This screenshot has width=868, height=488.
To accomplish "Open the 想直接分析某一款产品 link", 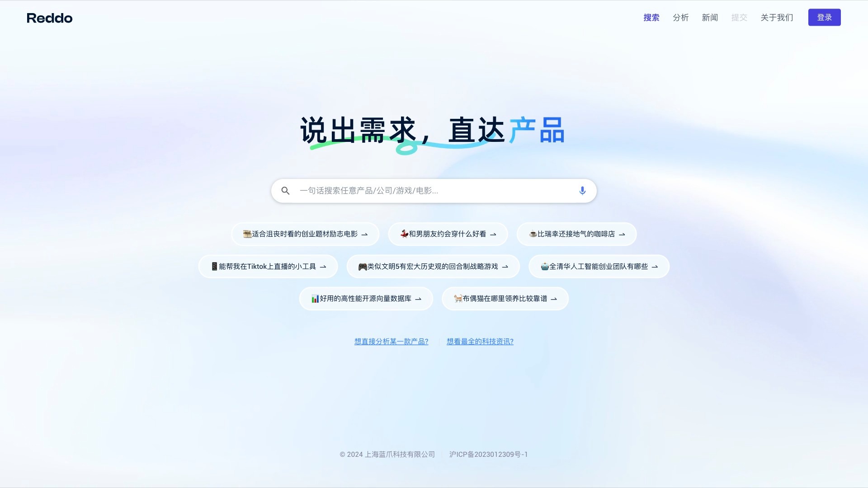I will [x=391, y=342].
